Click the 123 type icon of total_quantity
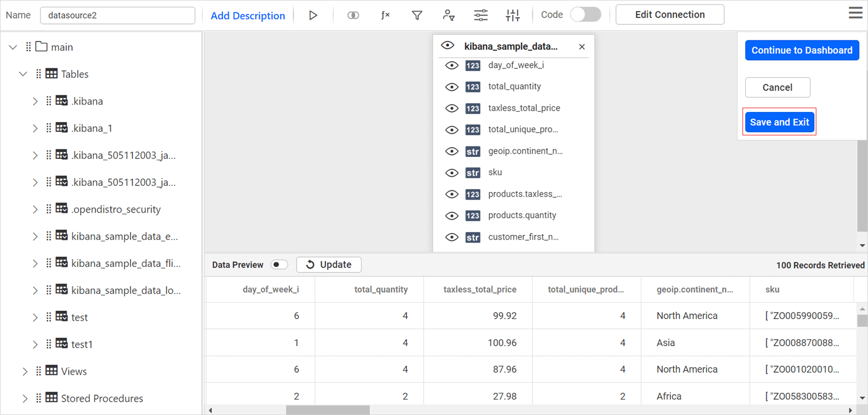The width and height of the screenshot is (868, 415). tap(473, 87)
